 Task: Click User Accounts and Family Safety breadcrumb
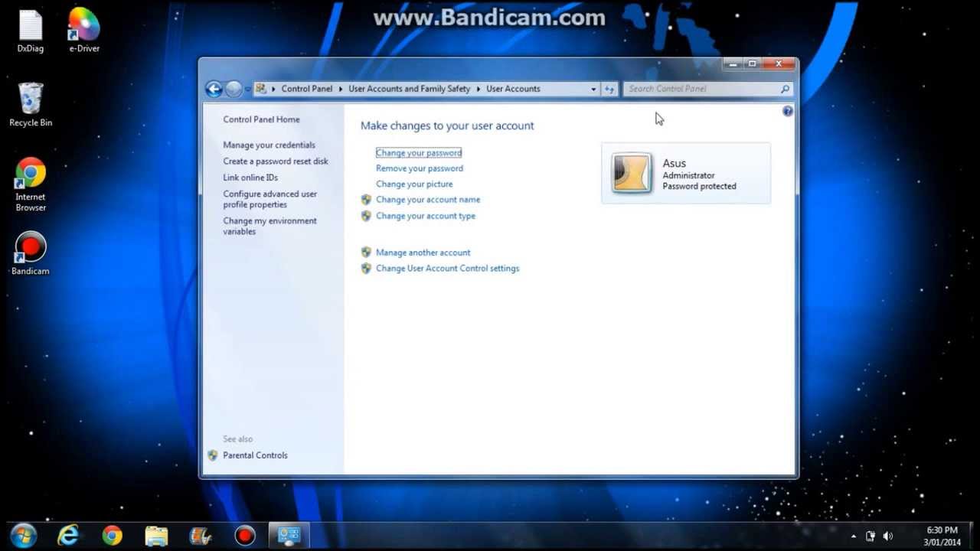(410, 89)
